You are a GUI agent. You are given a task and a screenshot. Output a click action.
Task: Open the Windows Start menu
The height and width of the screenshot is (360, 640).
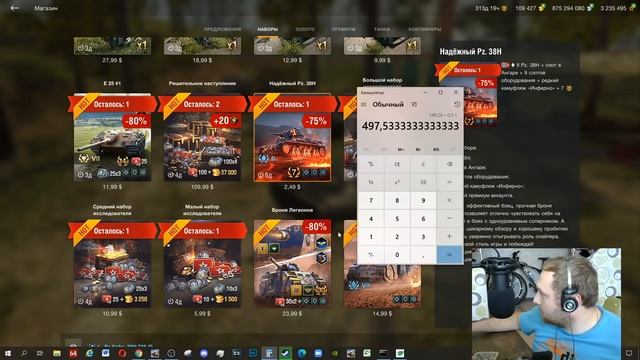pos(7,353)
